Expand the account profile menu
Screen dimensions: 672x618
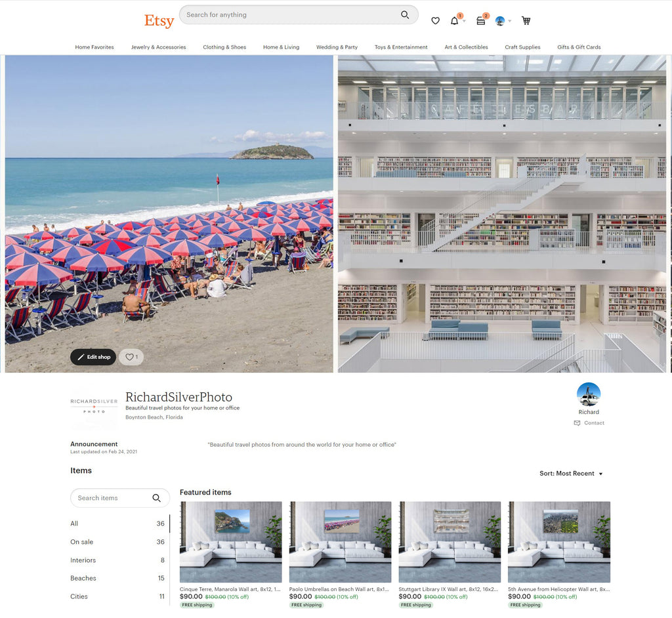click(503, 21)
